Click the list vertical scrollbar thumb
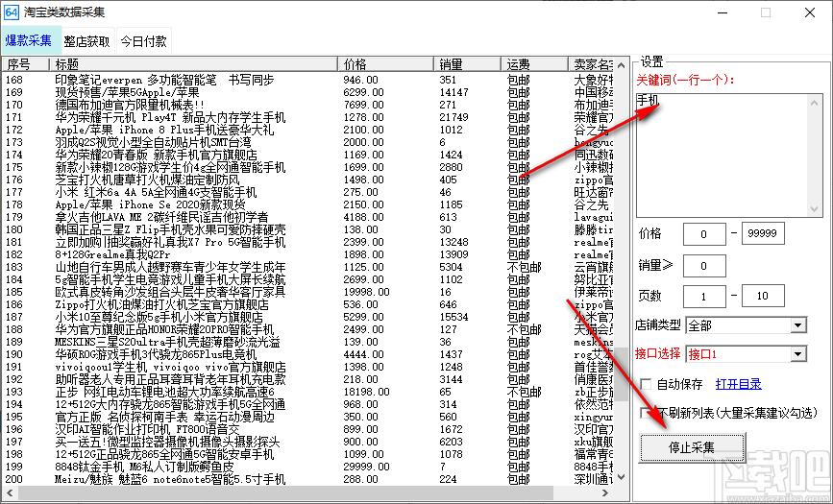This screenshot has height=504, width=833. [621, 374]
